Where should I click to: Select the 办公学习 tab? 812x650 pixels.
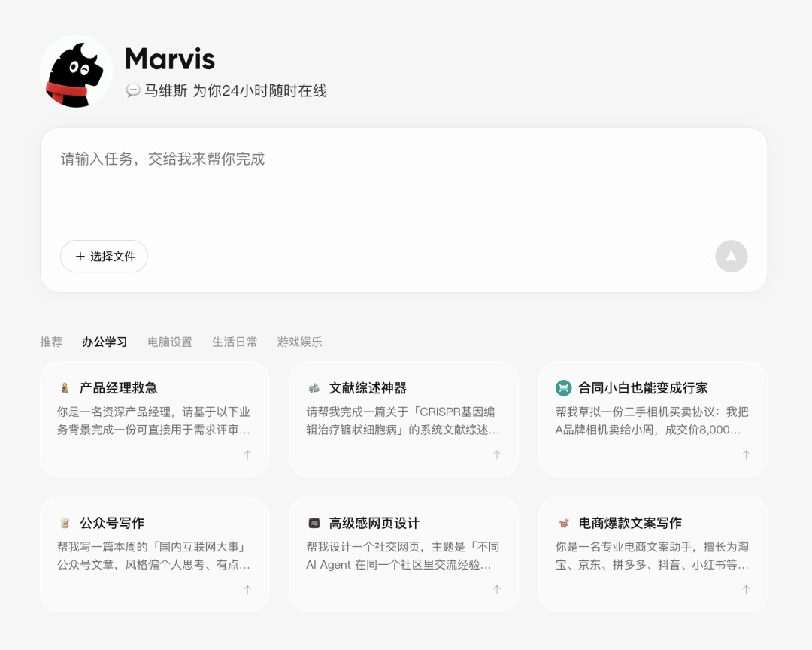pos(105,342)
